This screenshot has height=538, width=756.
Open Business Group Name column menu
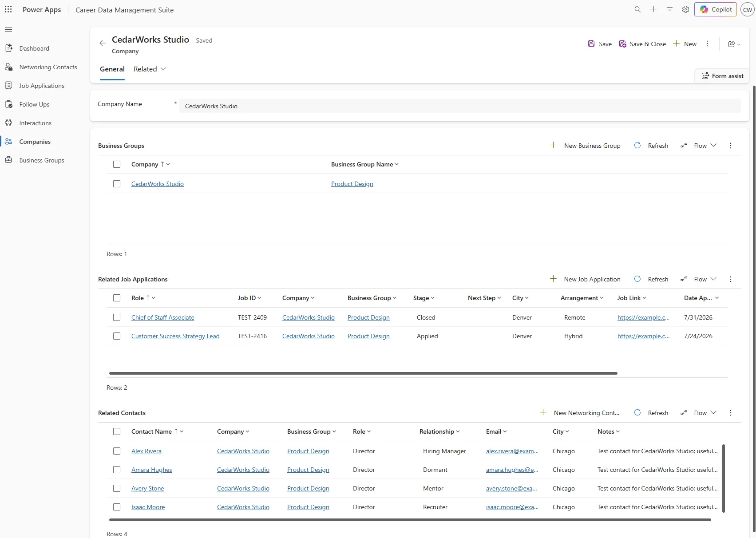tap(364, 164)
